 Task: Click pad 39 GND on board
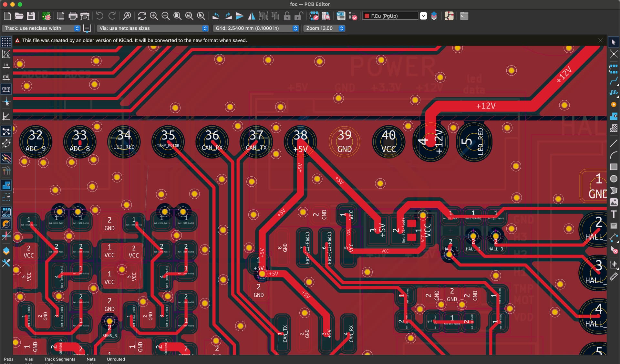[344, 141]
